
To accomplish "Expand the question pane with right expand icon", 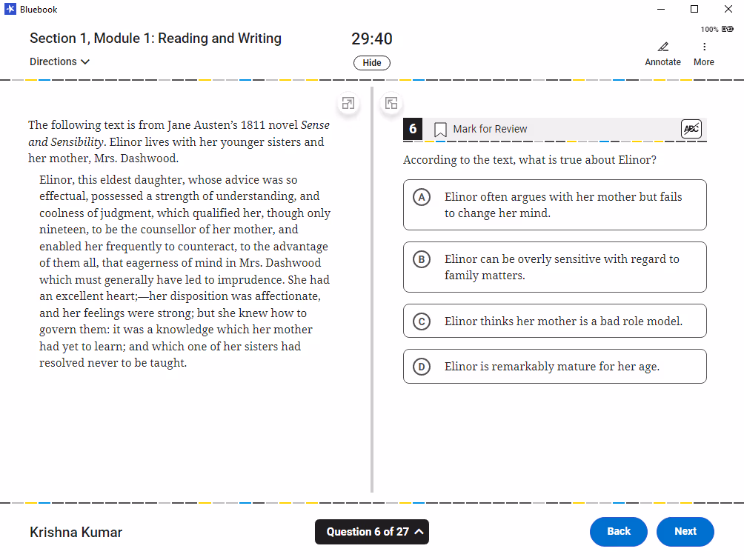I will (391, 104).
